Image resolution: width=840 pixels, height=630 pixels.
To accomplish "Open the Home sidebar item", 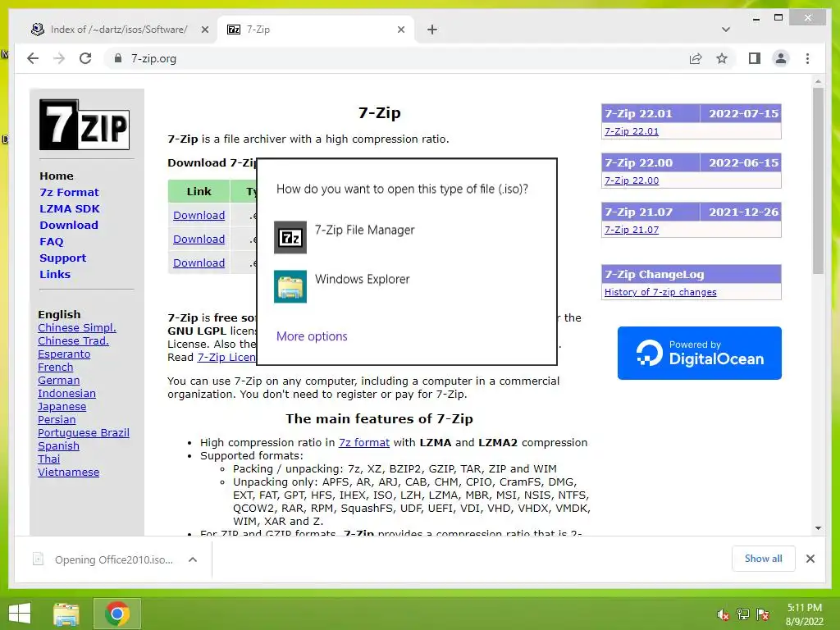I will [x=57, y=176].
